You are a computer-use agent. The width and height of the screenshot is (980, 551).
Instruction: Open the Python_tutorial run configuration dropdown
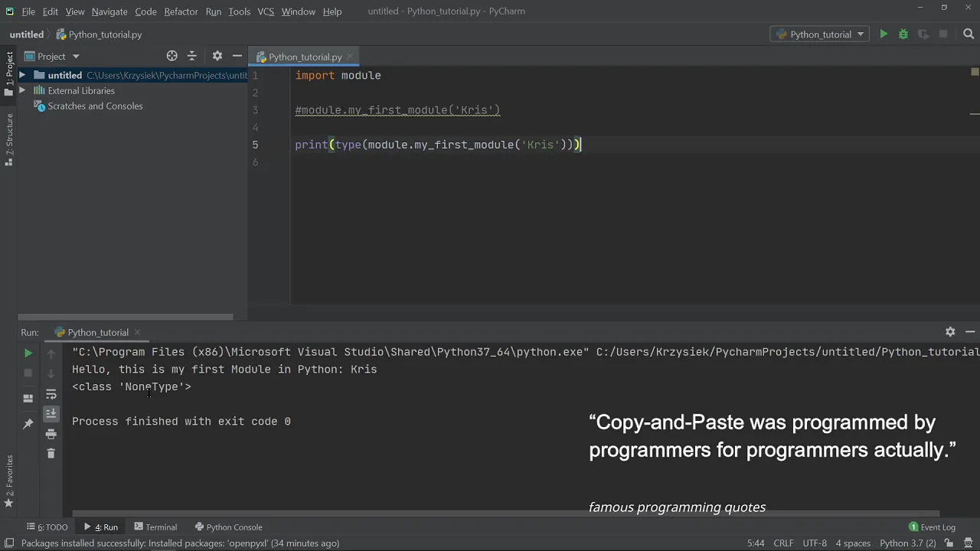(818, 34)
